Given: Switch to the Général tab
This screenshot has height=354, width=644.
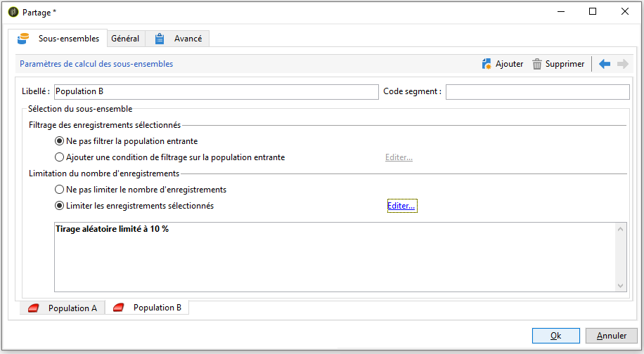Looking at the screenshot, I should click(x=125, y=39).
